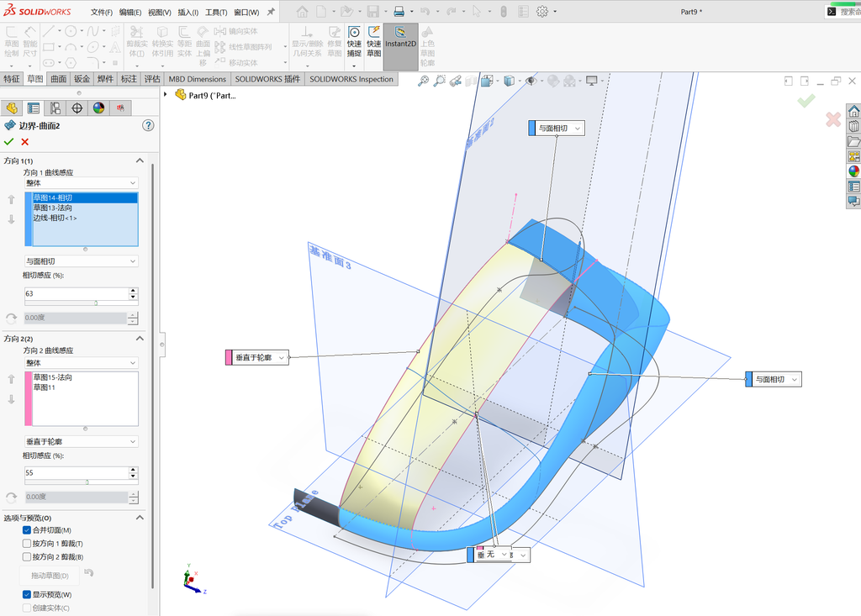
Task: Cancel boundary surface with red X
Action: click(x=24, y=142)
